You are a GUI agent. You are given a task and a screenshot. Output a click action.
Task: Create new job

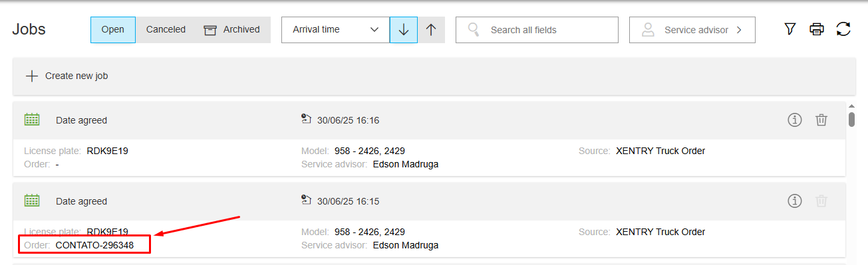(x=434, y=76)
